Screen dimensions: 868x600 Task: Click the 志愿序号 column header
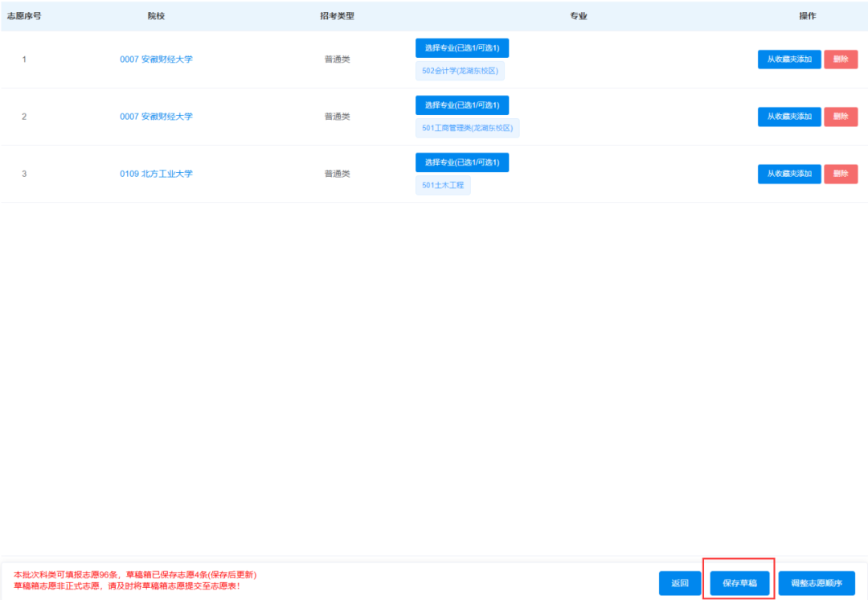pyautogui.click(x=24, y=16)
